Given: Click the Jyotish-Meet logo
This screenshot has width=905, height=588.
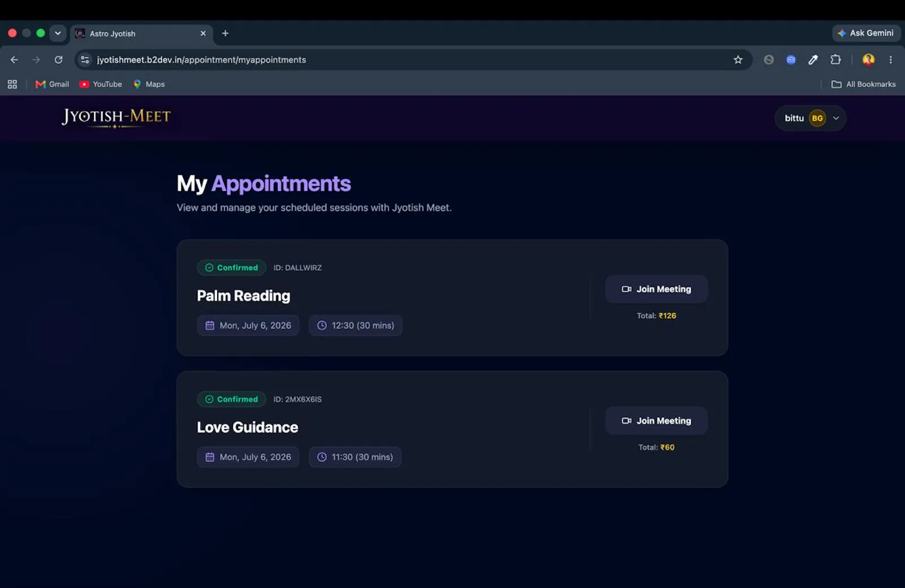Looking at the screenshot, I should pyautogui.click(x=116, y=118).
